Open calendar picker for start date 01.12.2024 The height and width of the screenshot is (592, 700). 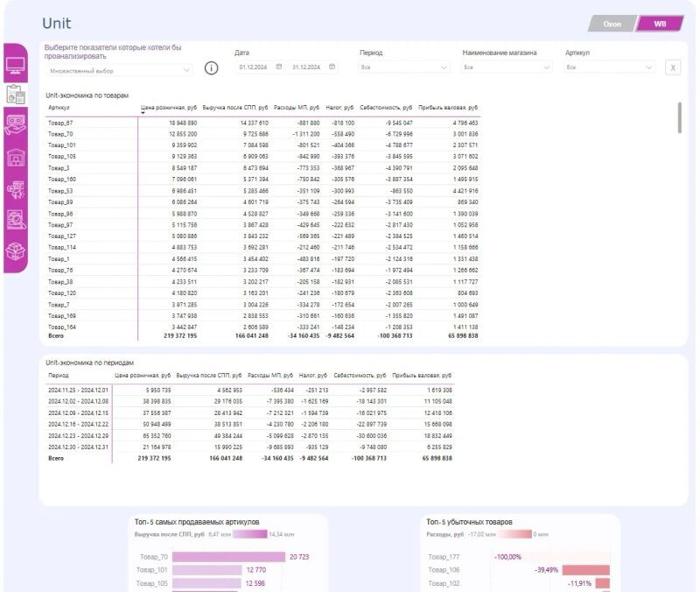pos(279,67)
